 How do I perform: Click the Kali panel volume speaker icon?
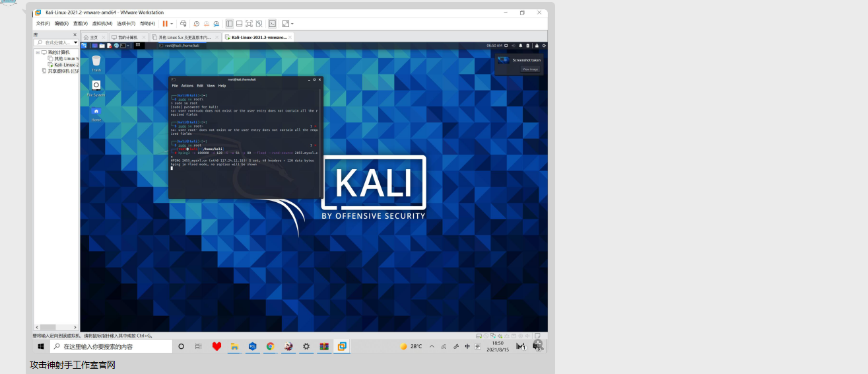pos(513,46)
